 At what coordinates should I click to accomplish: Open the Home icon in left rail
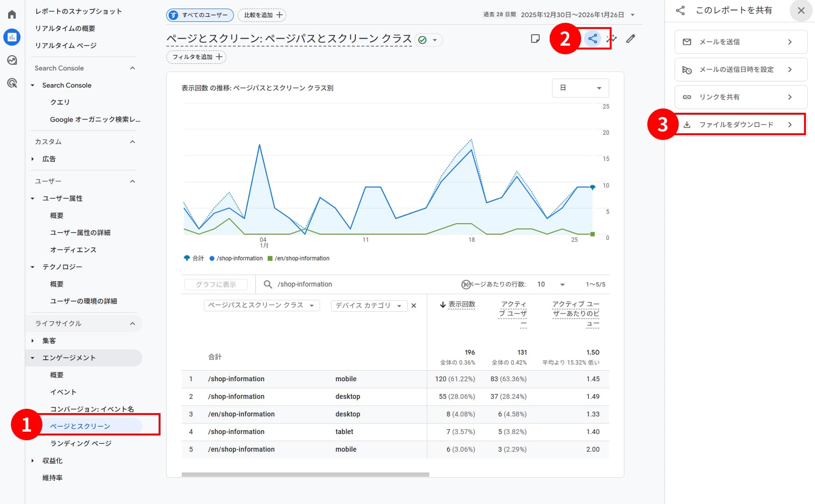click(x=12, y=14)
